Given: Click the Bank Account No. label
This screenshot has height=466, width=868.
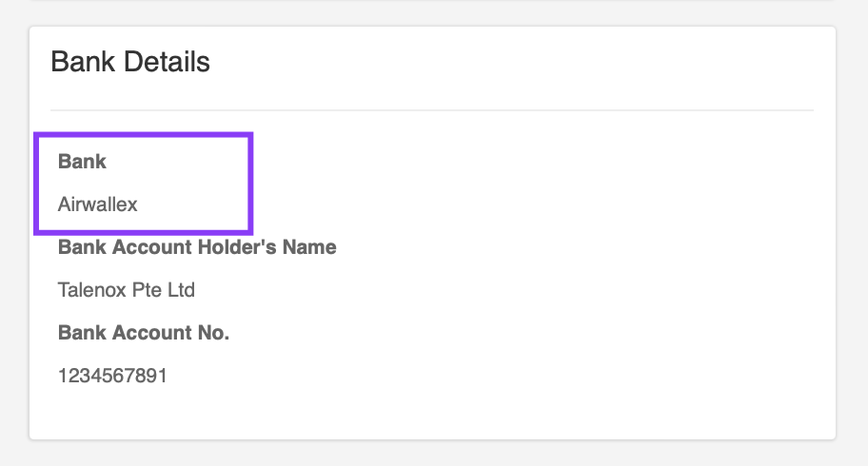Looking at the screenshot, I should (144, 333).
